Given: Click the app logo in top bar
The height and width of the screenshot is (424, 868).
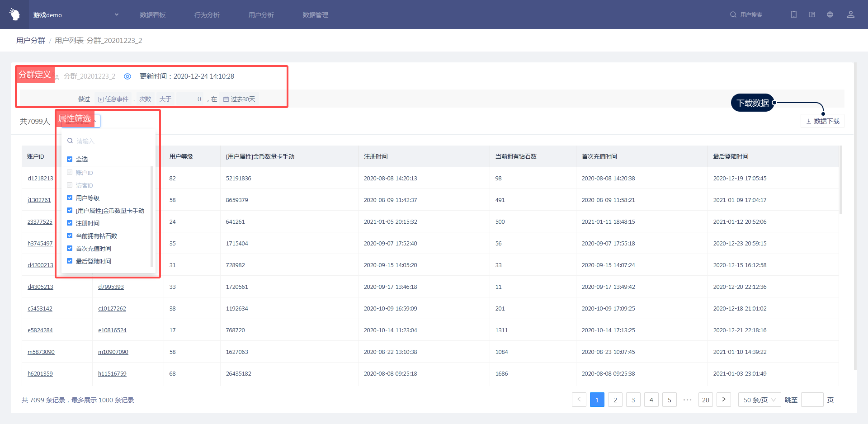Looking at the screenshot, I should click(x=15, y=14).
